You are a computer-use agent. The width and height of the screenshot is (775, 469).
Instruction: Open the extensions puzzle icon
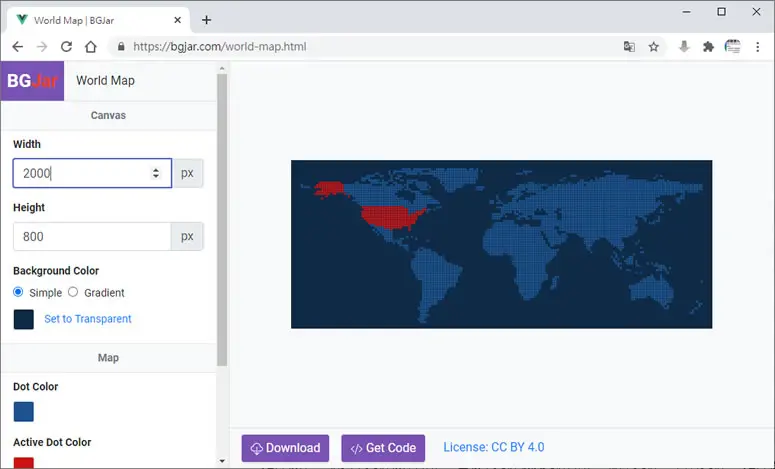pos(708,47)
